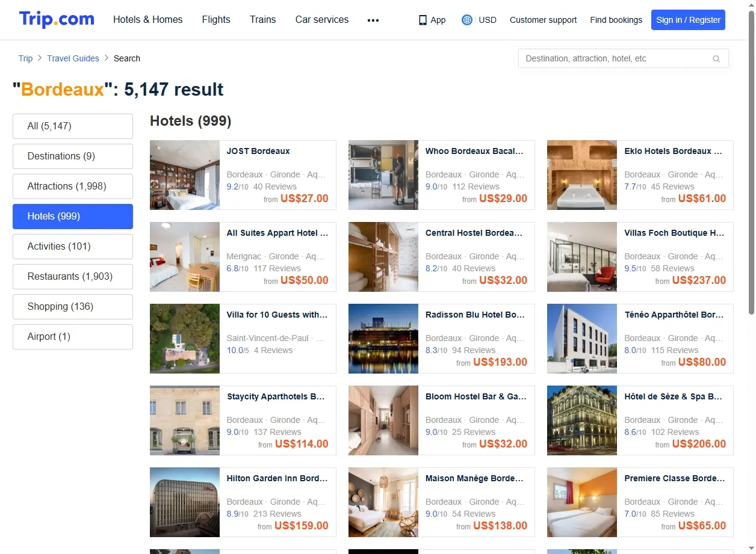756x554 pixels.
Task: Open Radisson Blu Hotel photo
Action: click(383, 339)
